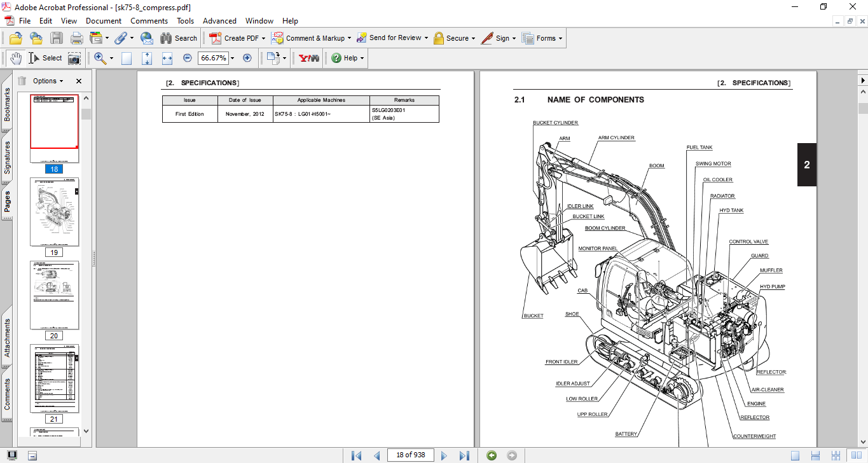Viewport: 868px width, 463px height.
Task: Click the Actual Size page icon
Action: coord(127,58)
